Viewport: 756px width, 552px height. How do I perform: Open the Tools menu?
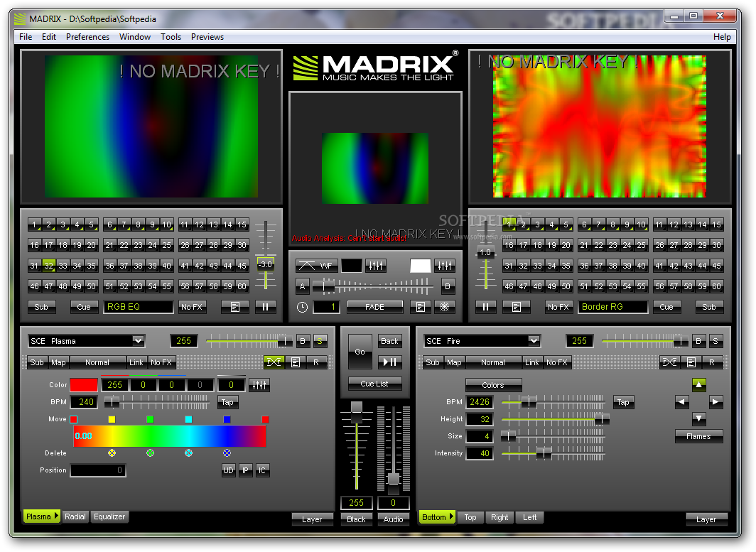tap(171, 37)
